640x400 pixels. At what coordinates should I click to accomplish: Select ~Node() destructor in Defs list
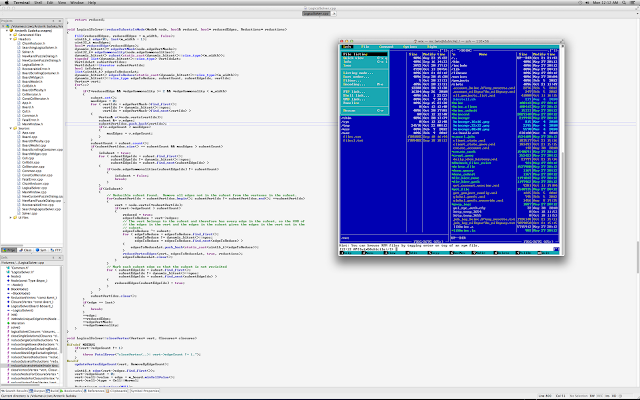point(17,285)
